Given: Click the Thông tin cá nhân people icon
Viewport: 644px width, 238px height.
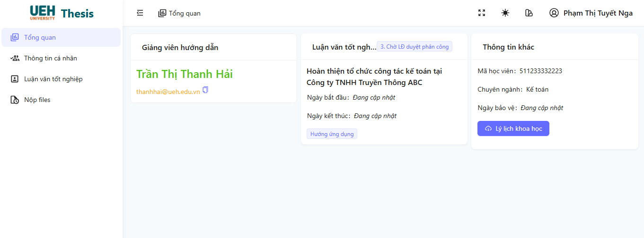Looking at the screenshot, I should pyautogui.click(x=15, y=58).
